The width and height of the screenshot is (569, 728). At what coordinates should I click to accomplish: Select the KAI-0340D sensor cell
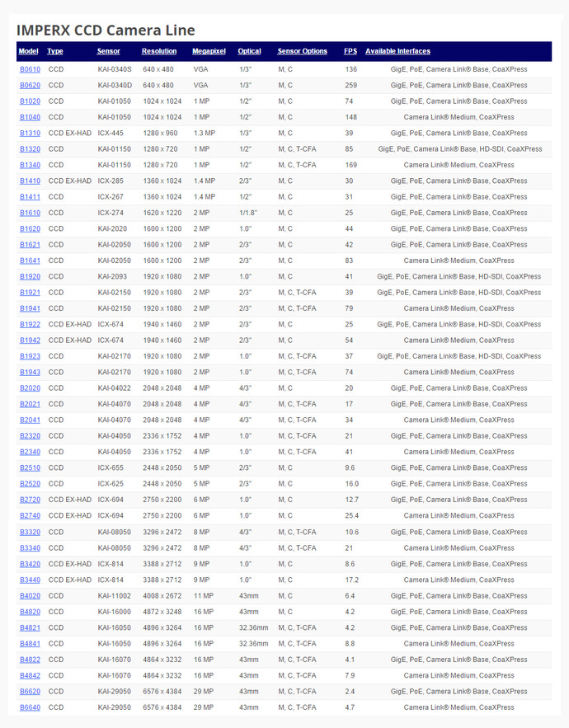click(115, 86)
